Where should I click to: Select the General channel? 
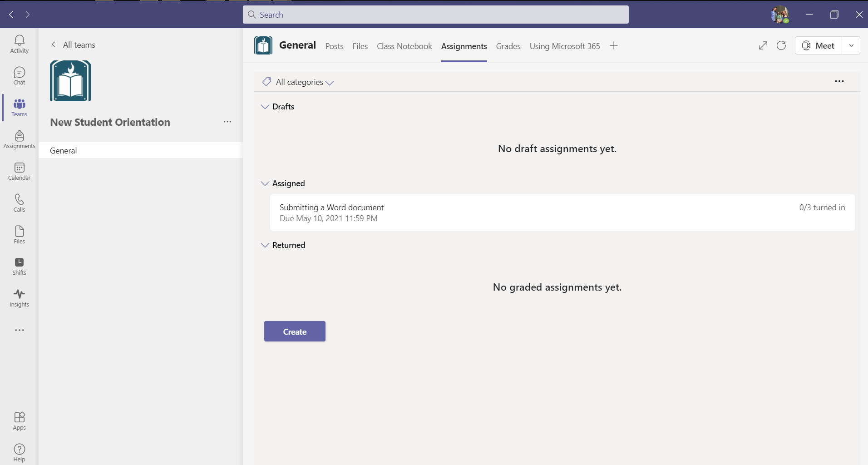[x=140, y=150]
